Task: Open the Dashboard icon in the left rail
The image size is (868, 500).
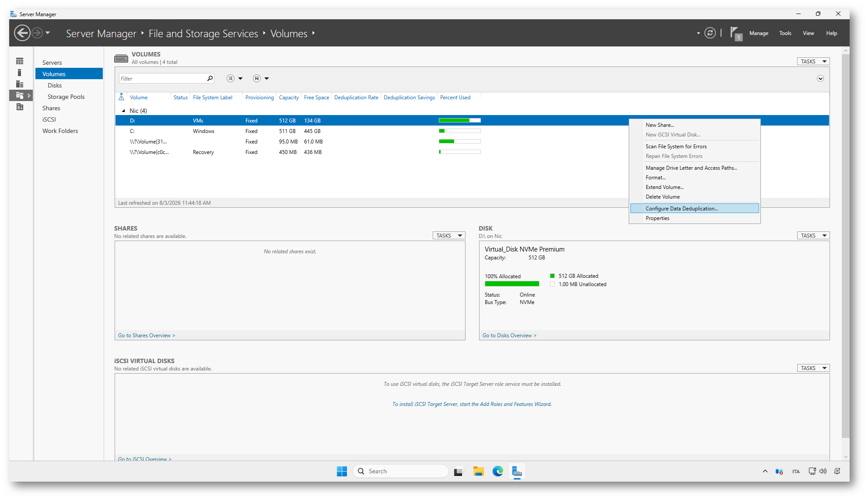Action: point(20,61)
